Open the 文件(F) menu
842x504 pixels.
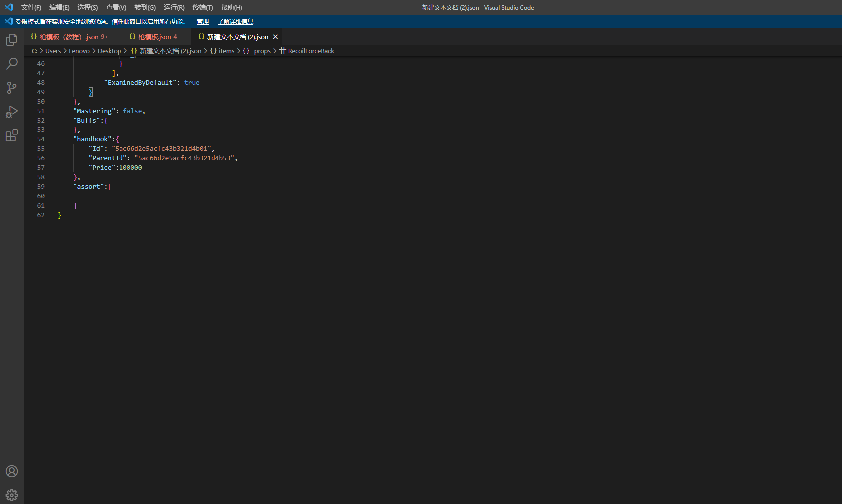31,7
